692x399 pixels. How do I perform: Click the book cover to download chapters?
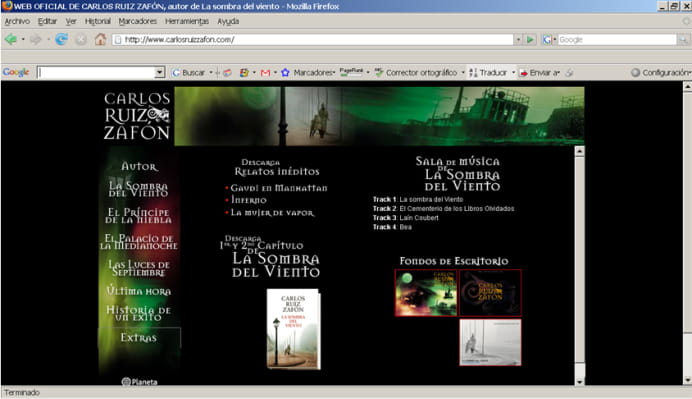tap(293, 329)
